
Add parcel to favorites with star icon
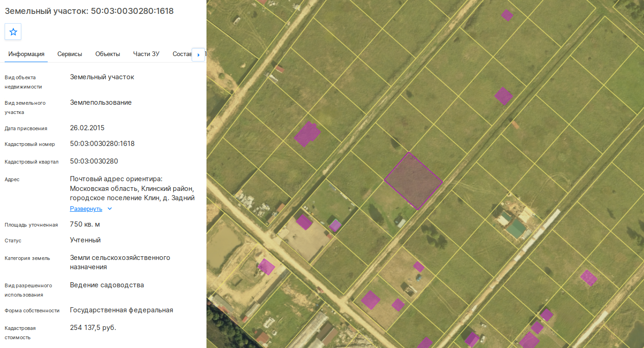(x=13, y=32)
